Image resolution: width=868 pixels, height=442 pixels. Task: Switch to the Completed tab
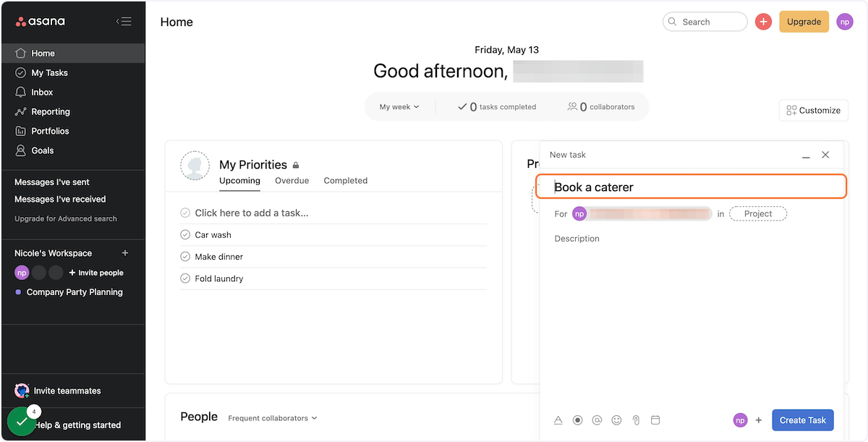(345, 181)
